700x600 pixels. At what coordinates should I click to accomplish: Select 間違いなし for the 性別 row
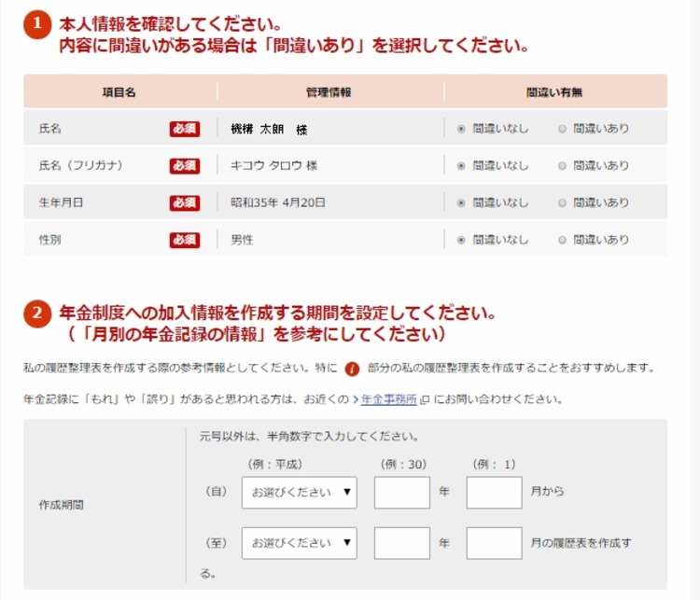click(x=461, y=240)
